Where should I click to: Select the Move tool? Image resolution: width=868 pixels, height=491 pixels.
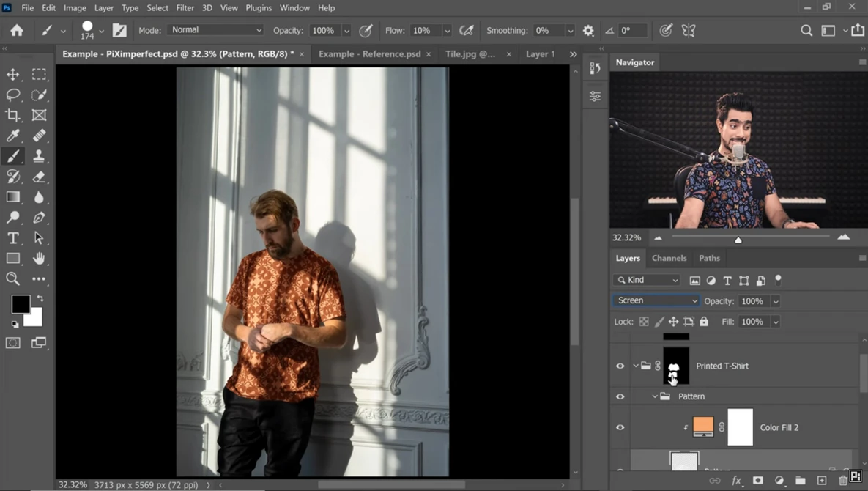point(12,74)
